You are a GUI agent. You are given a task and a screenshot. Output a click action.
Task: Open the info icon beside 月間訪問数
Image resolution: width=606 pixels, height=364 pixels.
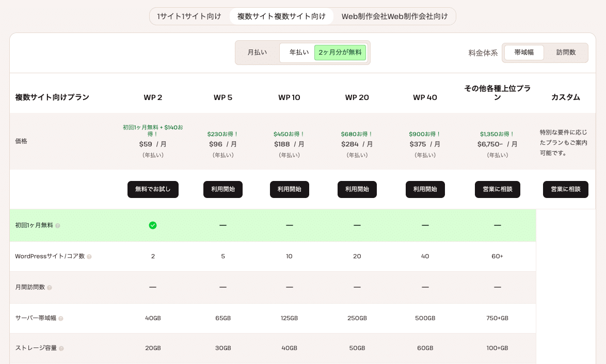[x=50, y=288]
